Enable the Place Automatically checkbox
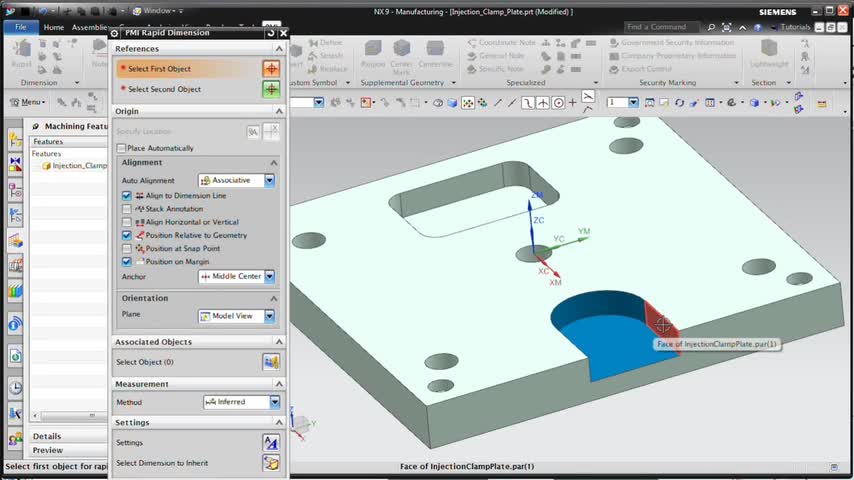The height and width of the screenshot is (480, 854). (x=122, y=148)
